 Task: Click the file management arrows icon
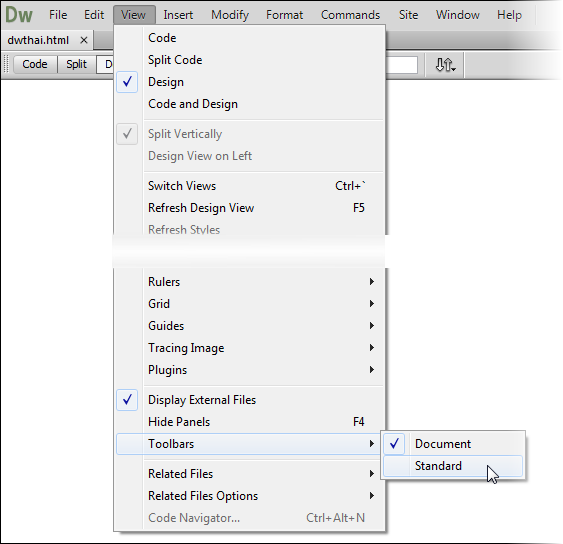(x=445, y=65)
